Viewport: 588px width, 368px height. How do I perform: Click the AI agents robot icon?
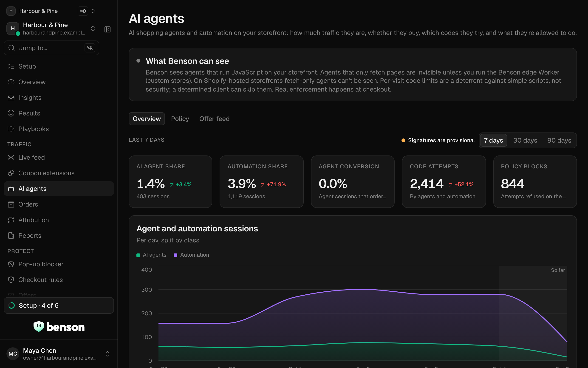[11, 189]
